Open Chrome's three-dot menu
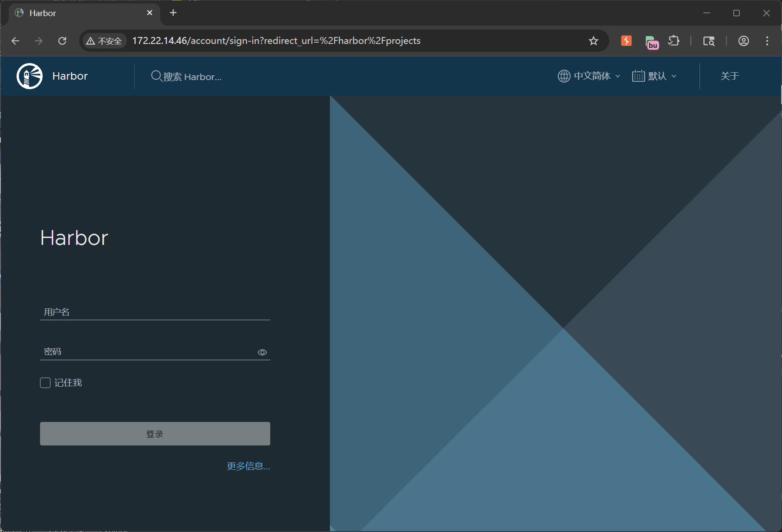Screen dimensions: 782x532 coord(767,41)
